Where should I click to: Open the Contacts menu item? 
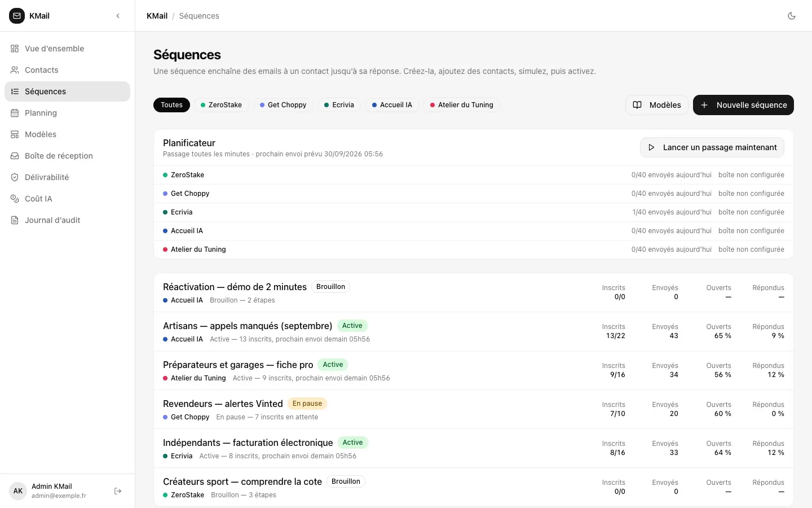click(67, 70)
